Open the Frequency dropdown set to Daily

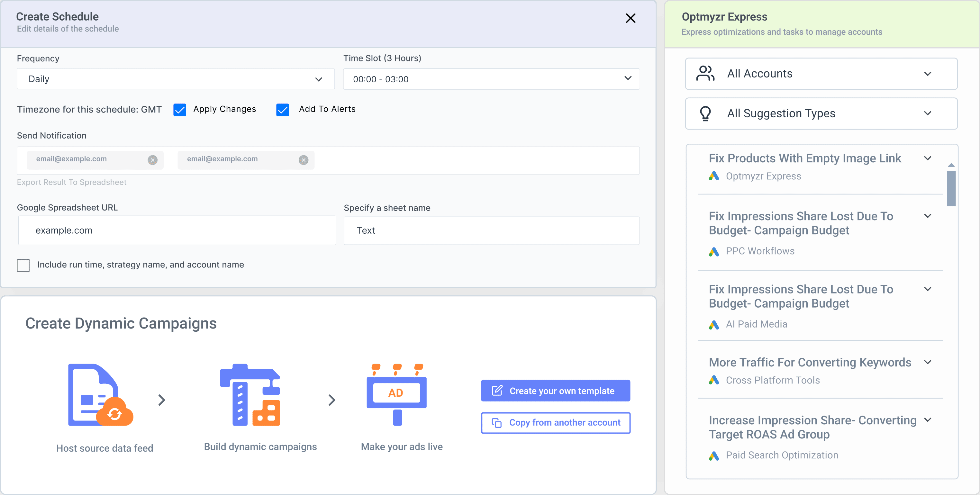176,79
